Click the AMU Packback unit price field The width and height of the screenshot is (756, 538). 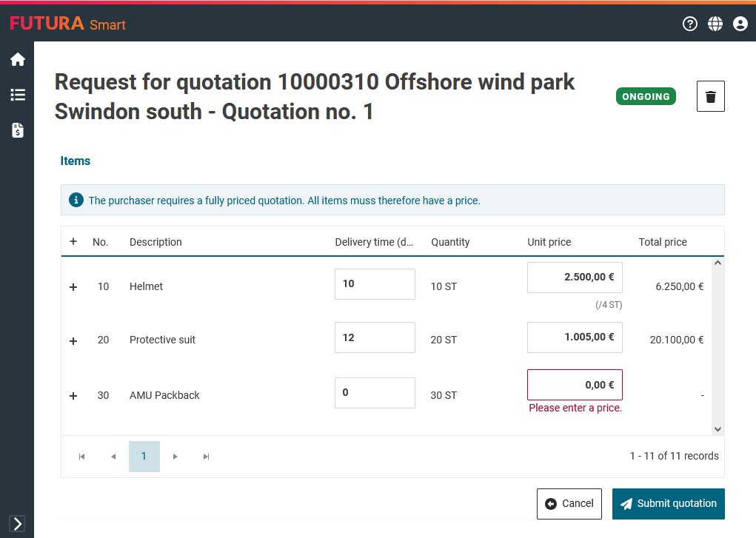[575, 385]
